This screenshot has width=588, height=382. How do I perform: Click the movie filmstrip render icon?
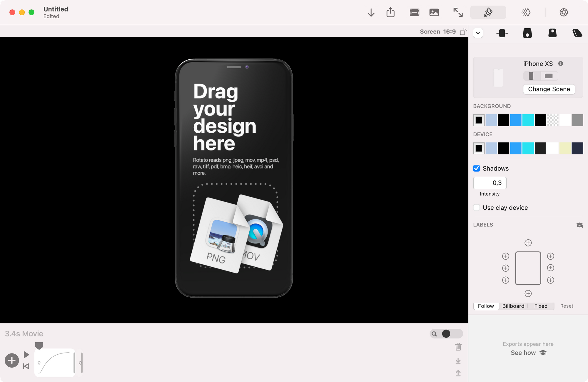414,12
